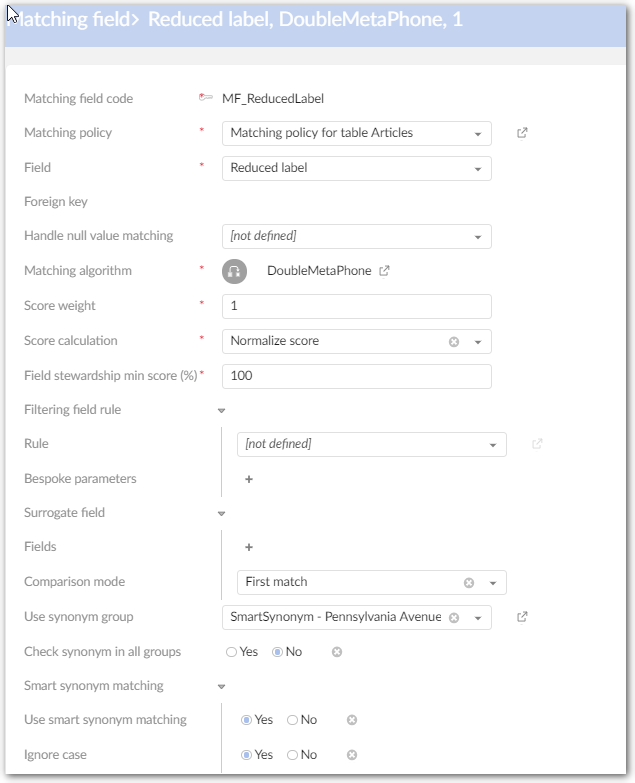This screenshot has width=635, height=783.
Task: Open Handle null value matching dropdown
Action: [x=478, y=237]
